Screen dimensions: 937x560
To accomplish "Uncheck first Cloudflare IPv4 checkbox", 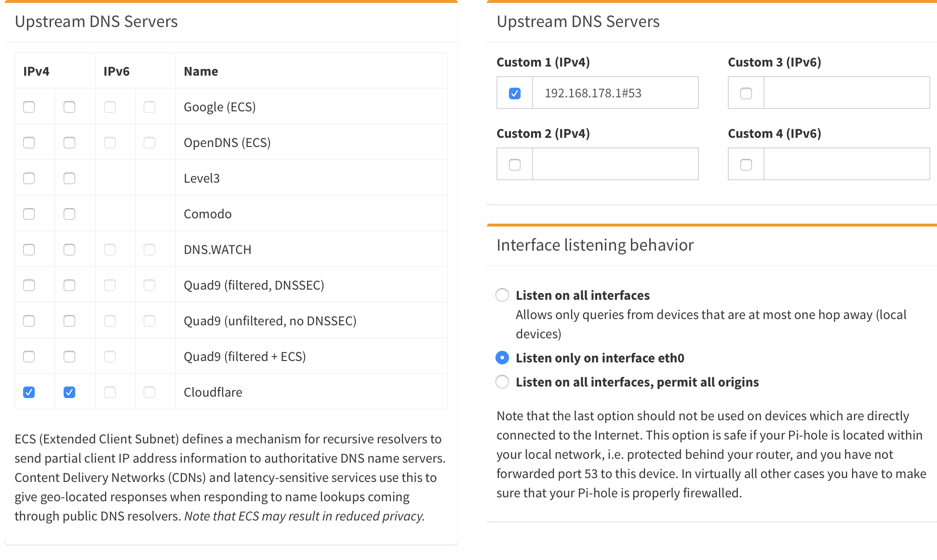I will pyautogui.click(x=29, y=392).
